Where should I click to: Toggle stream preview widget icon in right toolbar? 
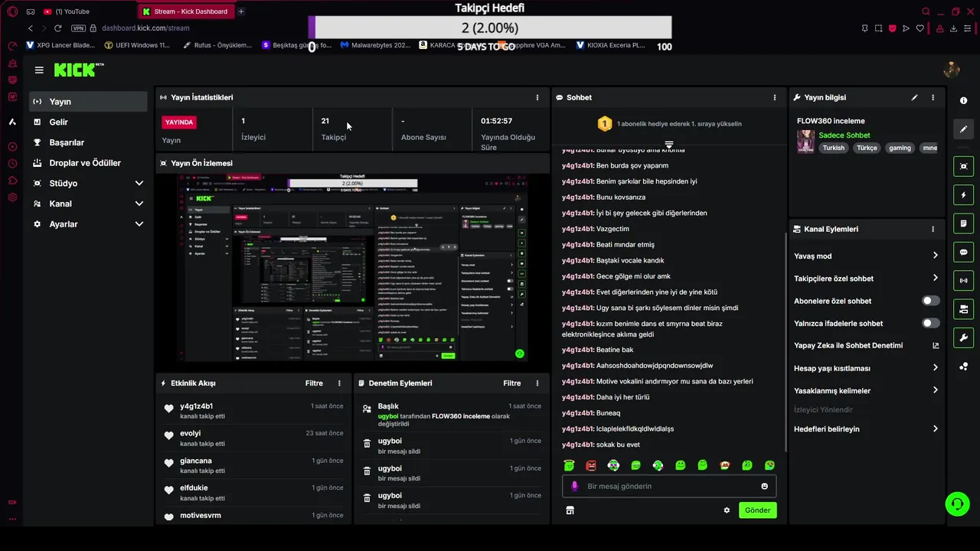click(x=963, y=166)
